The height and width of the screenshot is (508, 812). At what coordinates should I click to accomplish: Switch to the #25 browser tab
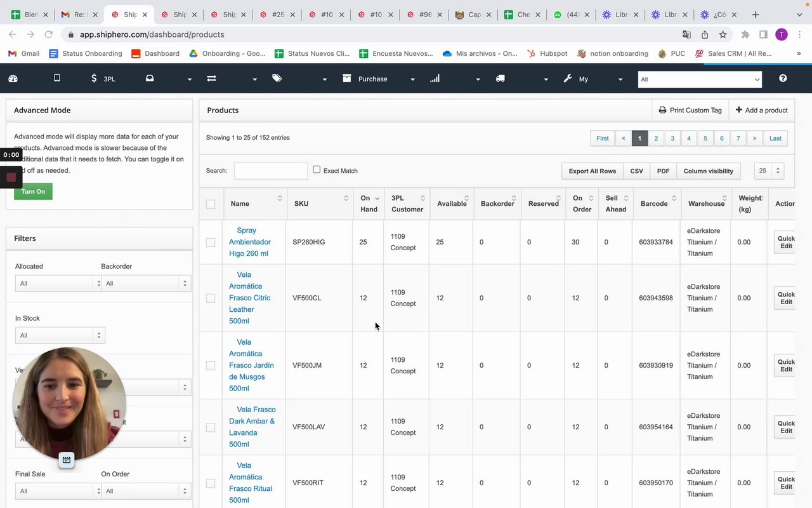tap(277, 15)
